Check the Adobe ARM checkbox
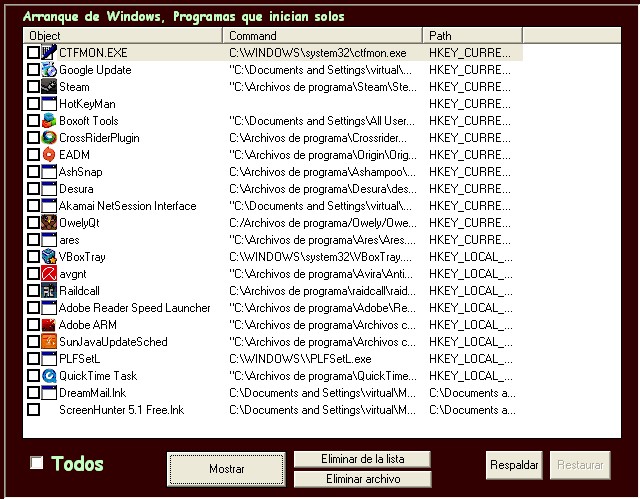The height and width of the screenshot is (499, 640). pyautogui.click(x=33, y=325)
